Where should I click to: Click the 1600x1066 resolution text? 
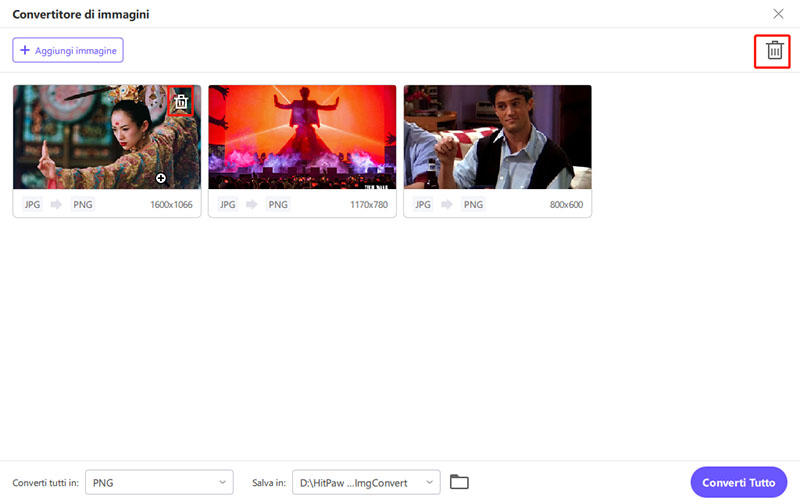pyautogui.click(x=171, y=205)
